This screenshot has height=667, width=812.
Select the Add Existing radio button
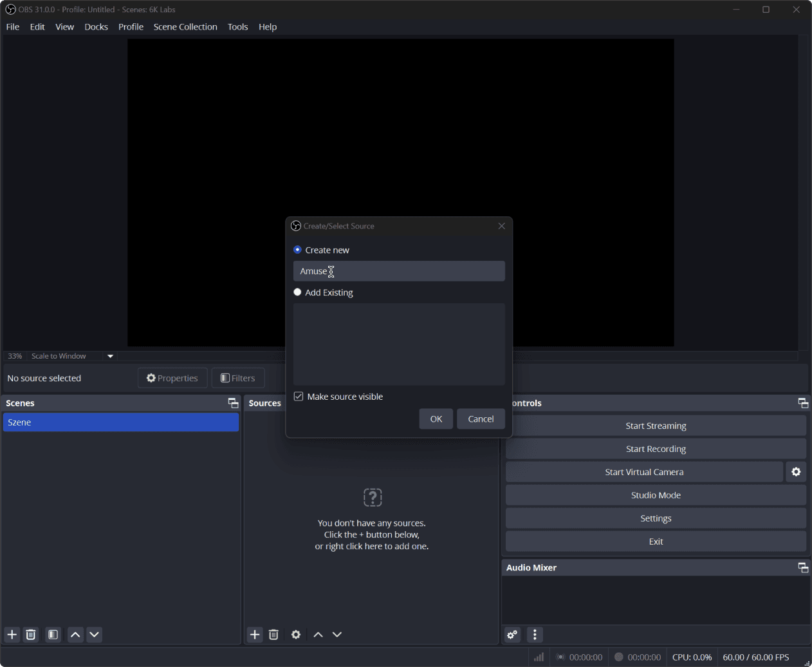click(297, 292)
